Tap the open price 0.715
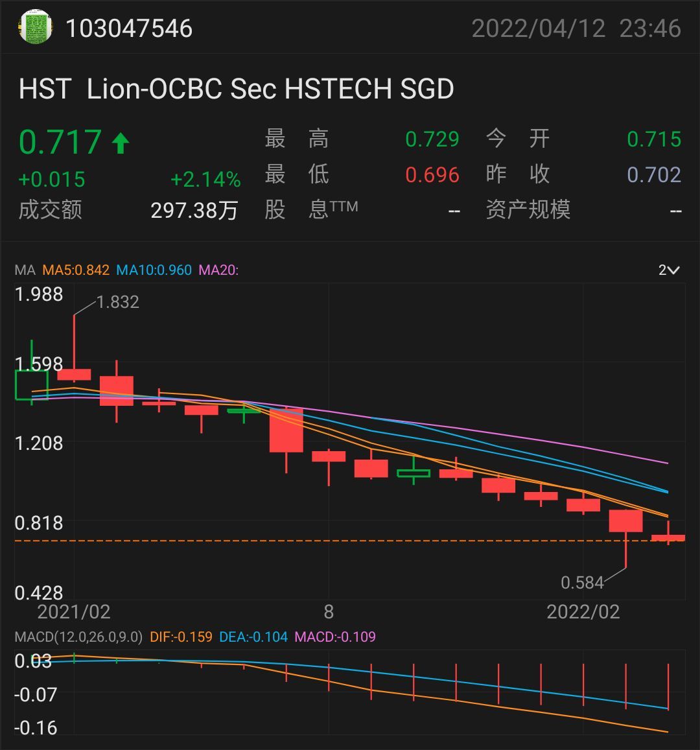The height and width of the screenshot is (750, 700). tap(653, 139)
